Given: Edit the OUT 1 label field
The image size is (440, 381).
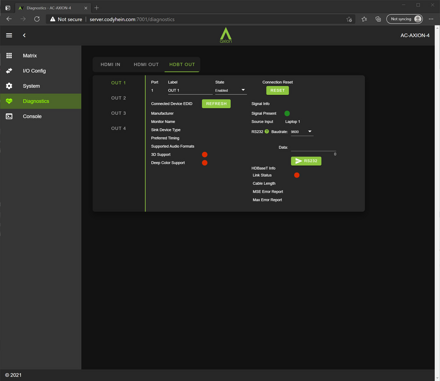Looking at the screenshot, I should tap(190, 90).
